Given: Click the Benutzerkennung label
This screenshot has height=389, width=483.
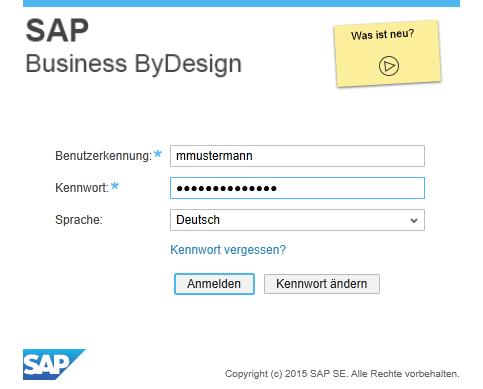Looking at the screenshot, I should pyautogui.click(x=104, y=156).
